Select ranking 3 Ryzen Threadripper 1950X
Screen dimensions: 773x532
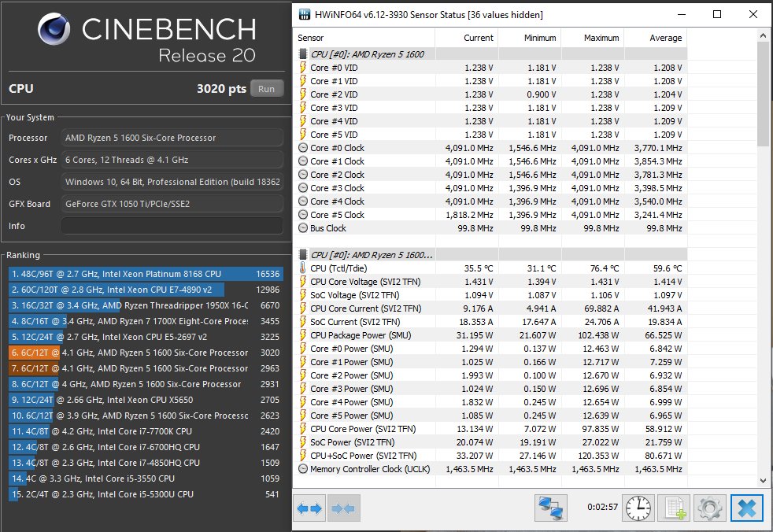(x=146, y=305)
